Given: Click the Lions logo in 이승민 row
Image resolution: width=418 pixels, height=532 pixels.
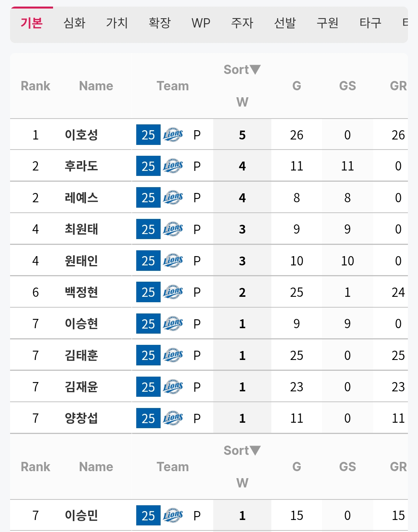Looking at the screenshot, I should 173,515.
